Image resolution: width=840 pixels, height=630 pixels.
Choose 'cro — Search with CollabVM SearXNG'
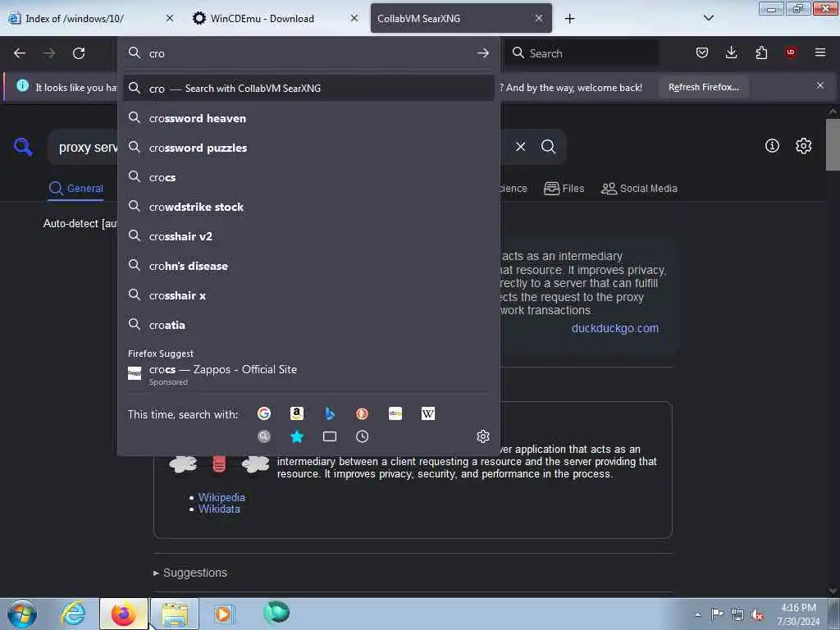308,89
